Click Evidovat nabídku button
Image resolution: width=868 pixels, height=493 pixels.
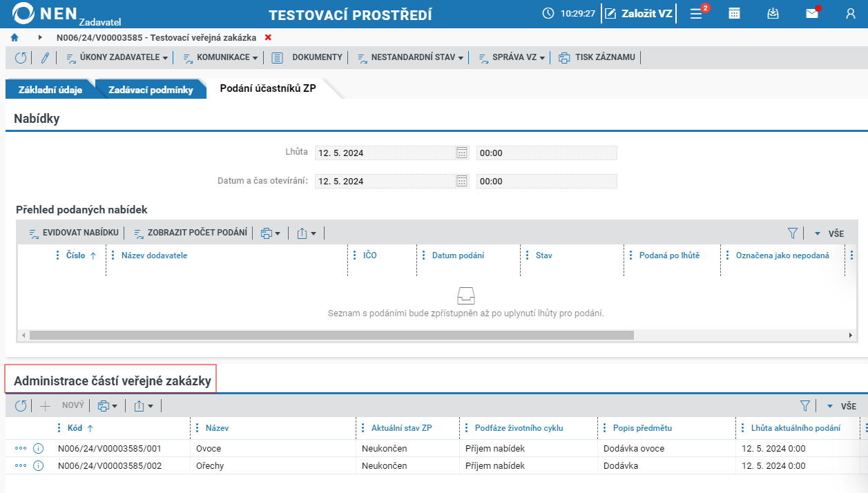[73, 233]
